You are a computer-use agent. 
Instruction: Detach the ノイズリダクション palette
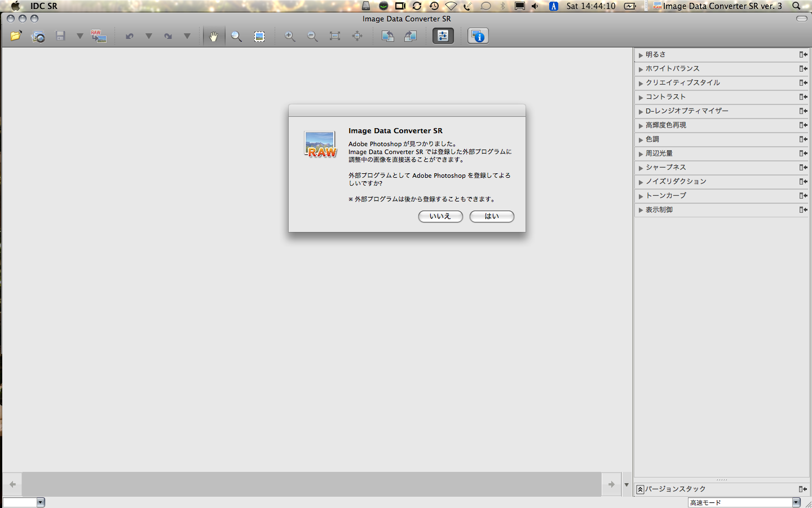(803, 181)
